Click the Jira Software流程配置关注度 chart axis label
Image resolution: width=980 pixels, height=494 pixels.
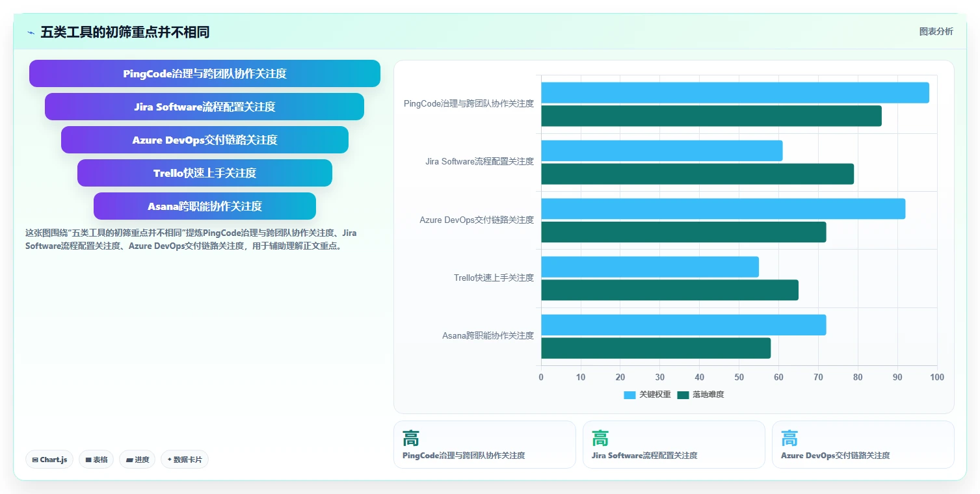480,161
